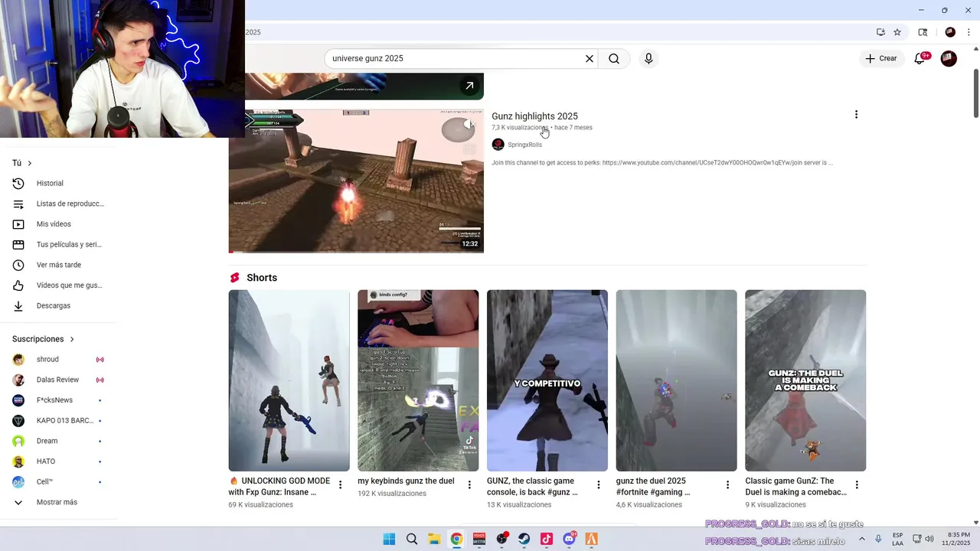Image resolution: width=980 pixels, height=551 pixels.
Task: Open Windows Start menu
Action: 389,539
